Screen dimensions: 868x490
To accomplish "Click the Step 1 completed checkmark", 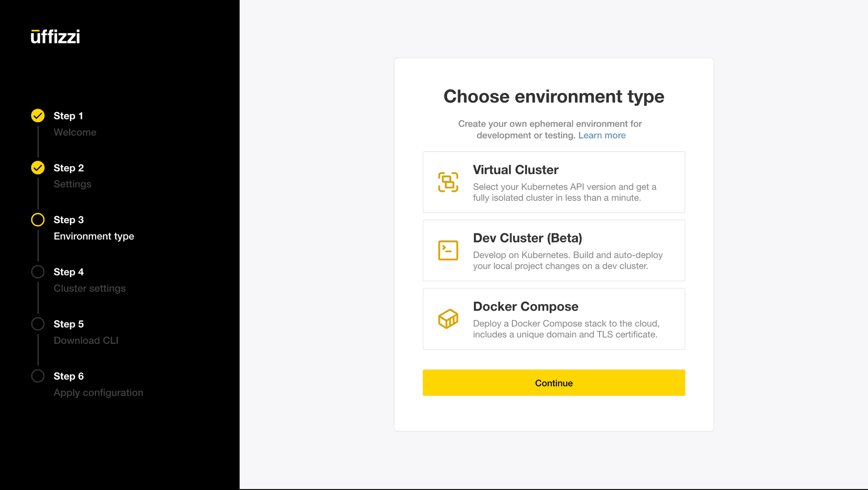I will (38, 116).
